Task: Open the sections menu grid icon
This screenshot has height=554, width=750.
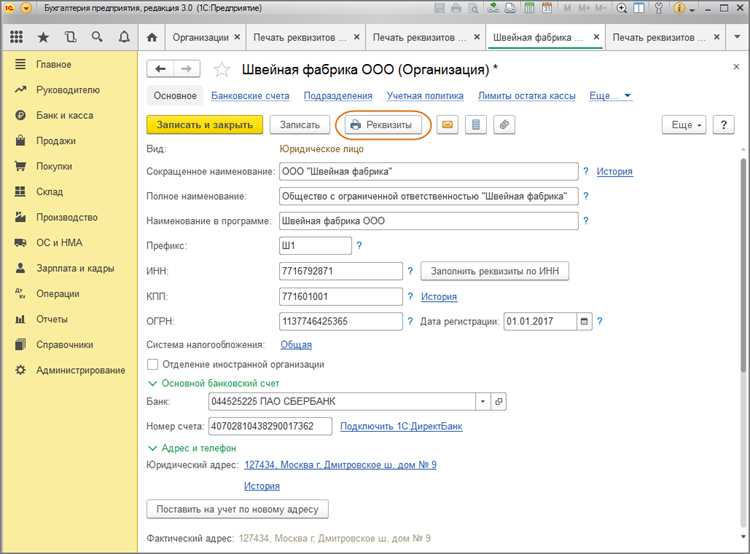Action: (16, 37)
